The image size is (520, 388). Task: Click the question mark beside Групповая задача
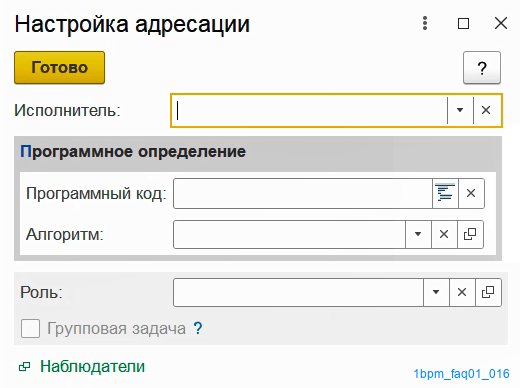click(x=198, y=328)
